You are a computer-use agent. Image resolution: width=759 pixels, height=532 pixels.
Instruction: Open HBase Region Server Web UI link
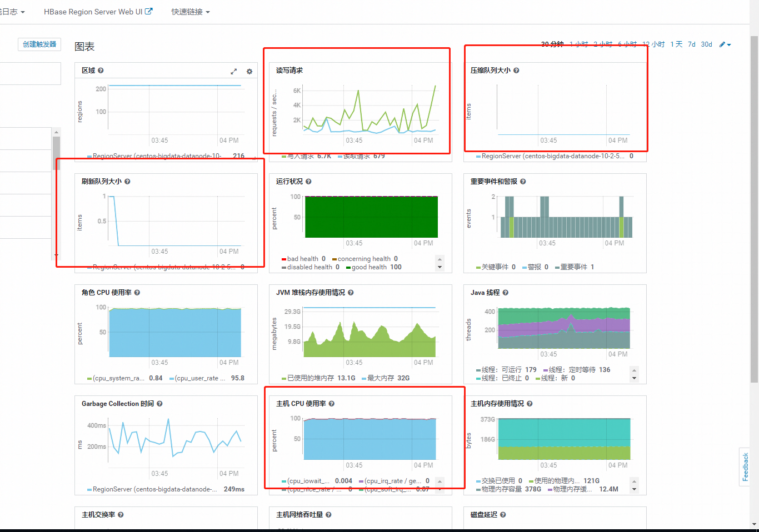point(98,12)
